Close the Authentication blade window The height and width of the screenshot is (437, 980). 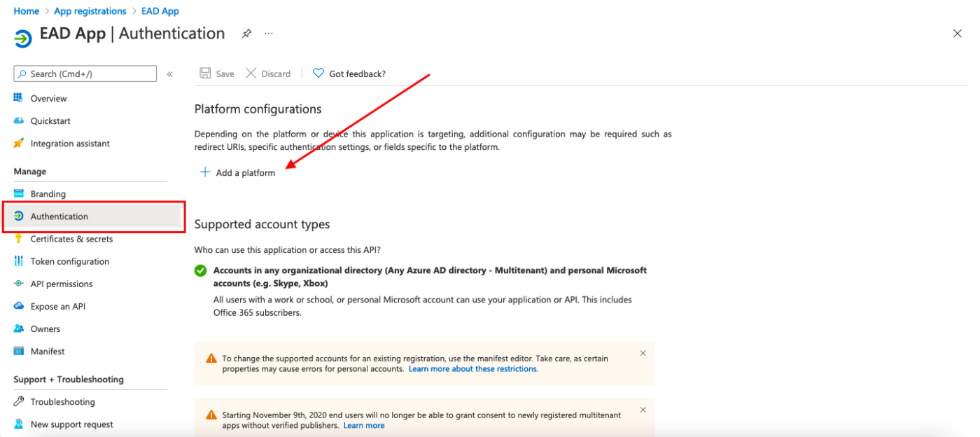957,34
